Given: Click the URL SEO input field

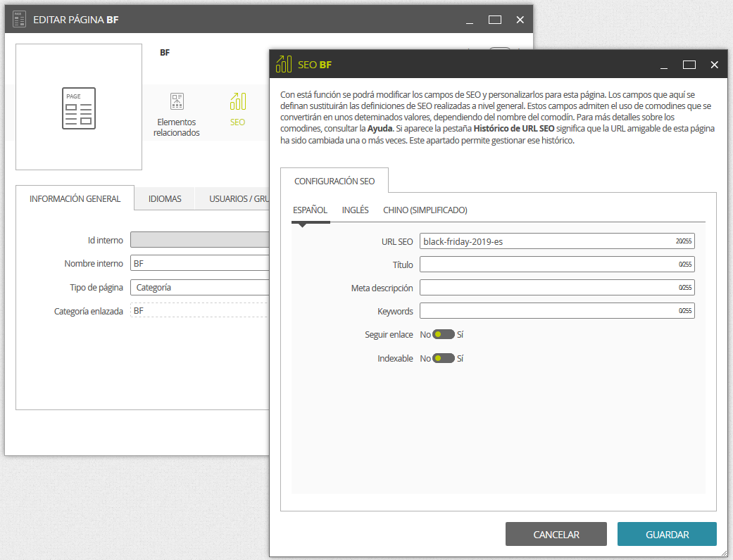Looking at the screenshot, I should click(x=557, y=241).
